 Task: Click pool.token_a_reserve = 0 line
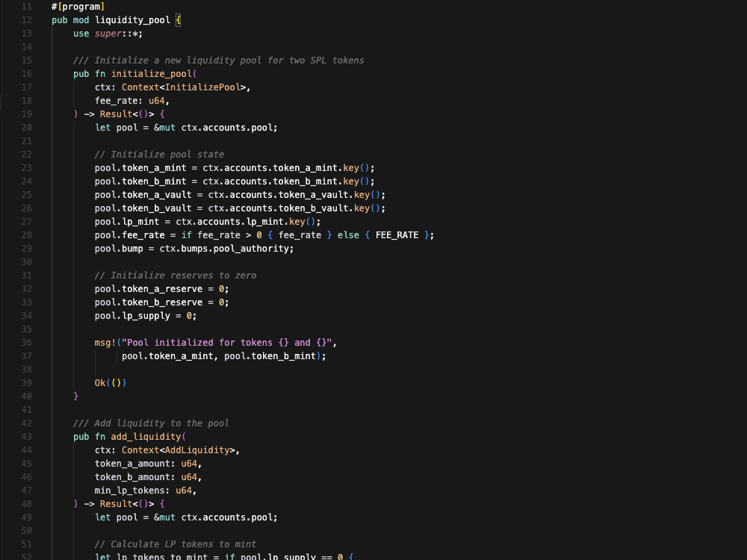pyautogui.click(x=161, y=289)
